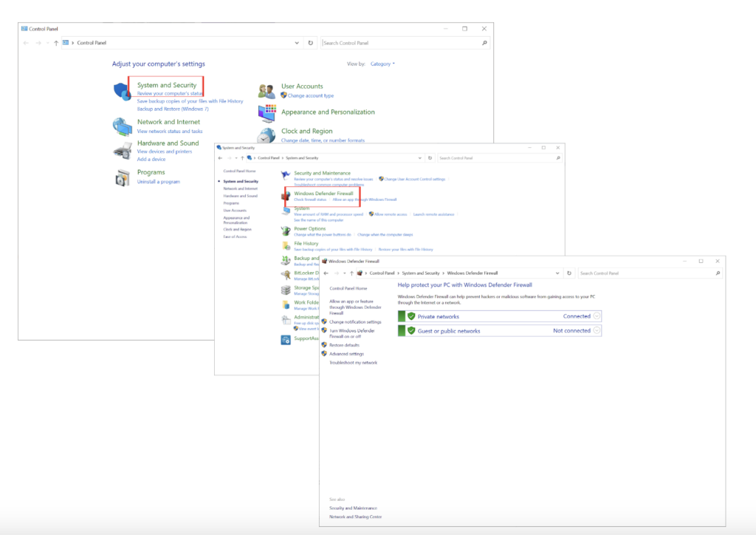Open the Clock and Region icon
The height and width of the screenshot is (535, 756).
point(267,136)
